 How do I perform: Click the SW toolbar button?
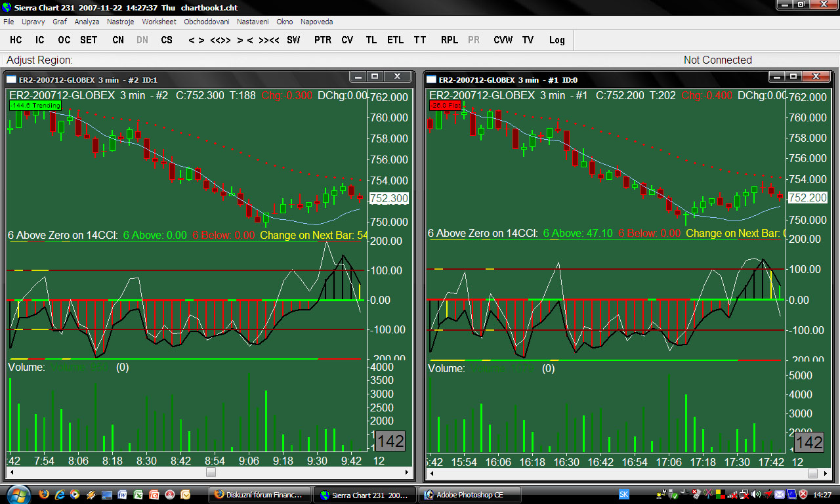[x=293, y=40]
